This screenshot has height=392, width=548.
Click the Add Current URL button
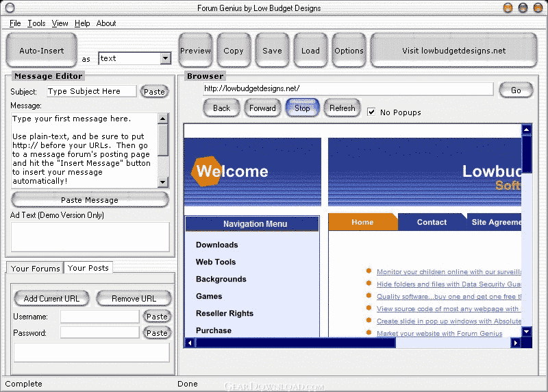click(x=51, y=299)
